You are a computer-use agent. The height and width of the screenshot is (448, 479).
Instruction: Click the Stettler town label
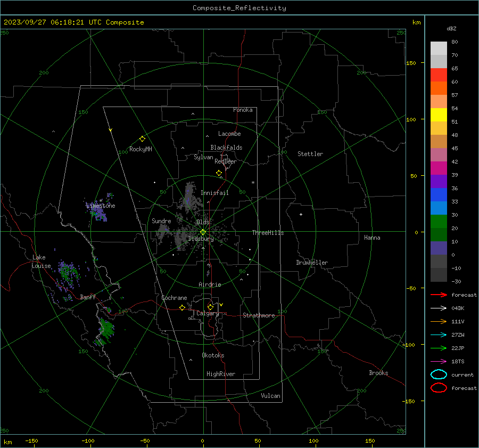[310, 154]
